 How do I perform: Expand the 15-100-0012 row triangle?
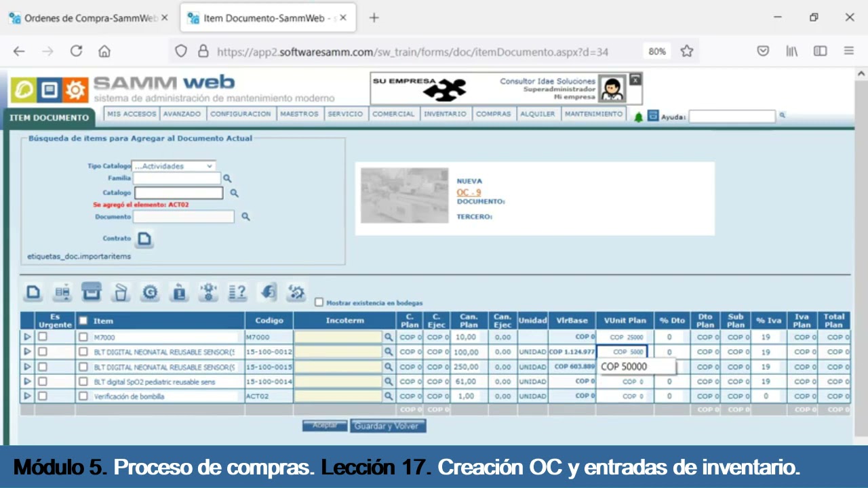click(x=28, y=352)
